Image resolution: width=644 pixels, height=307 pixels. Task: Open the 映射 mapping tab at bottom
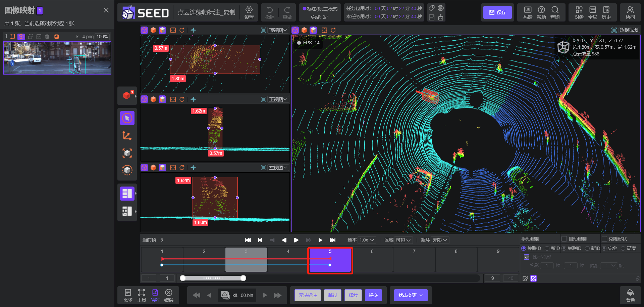155,295
